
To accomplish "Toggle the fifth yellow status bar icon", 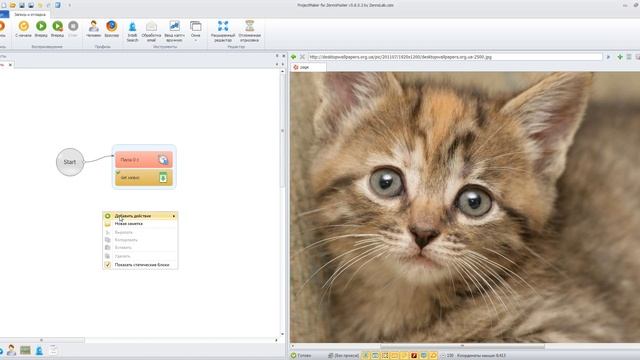I will (x=404, y=356).
